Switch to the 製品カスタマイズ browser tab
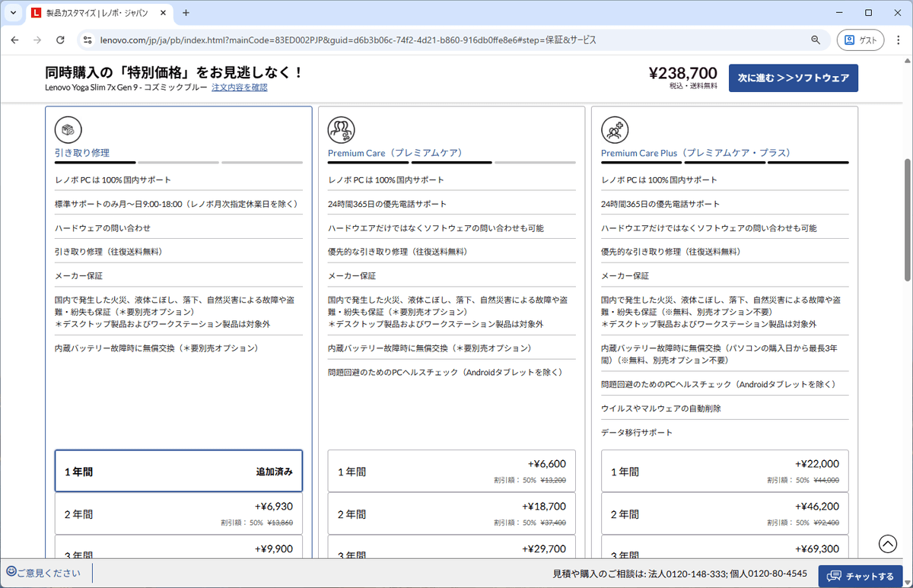 (x=91, y=13)
